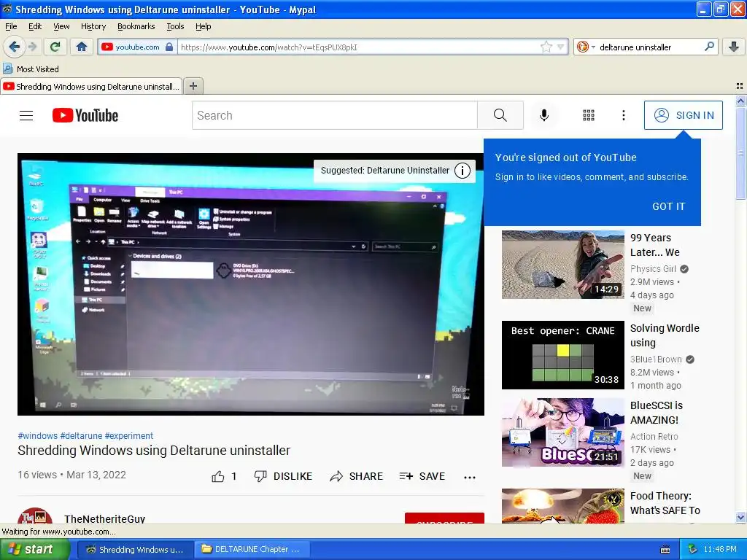Screen dimensions: 747x560
Task: Open the #experiment hashtag link
Action: (x=128, y=436)
